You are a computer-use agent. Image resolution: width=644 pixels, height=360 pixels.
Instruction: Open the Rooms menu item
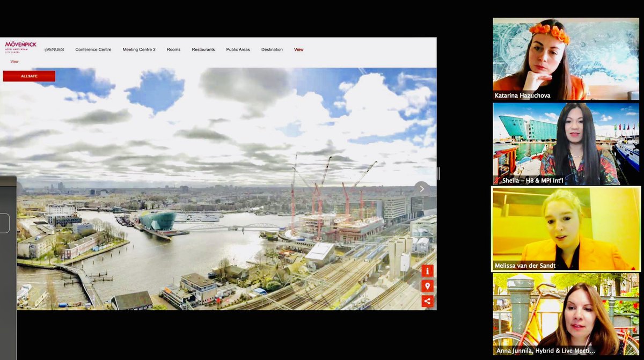pos(173,49)
